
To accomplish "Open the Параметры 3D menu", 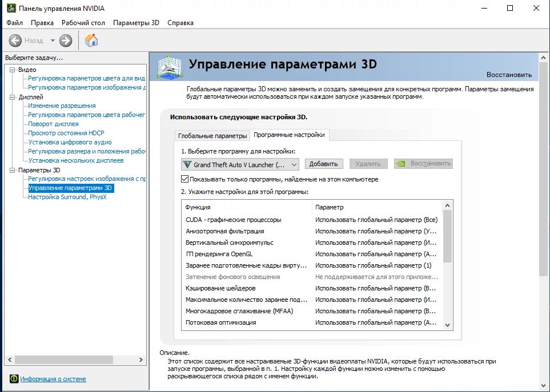I will (136, 23).
